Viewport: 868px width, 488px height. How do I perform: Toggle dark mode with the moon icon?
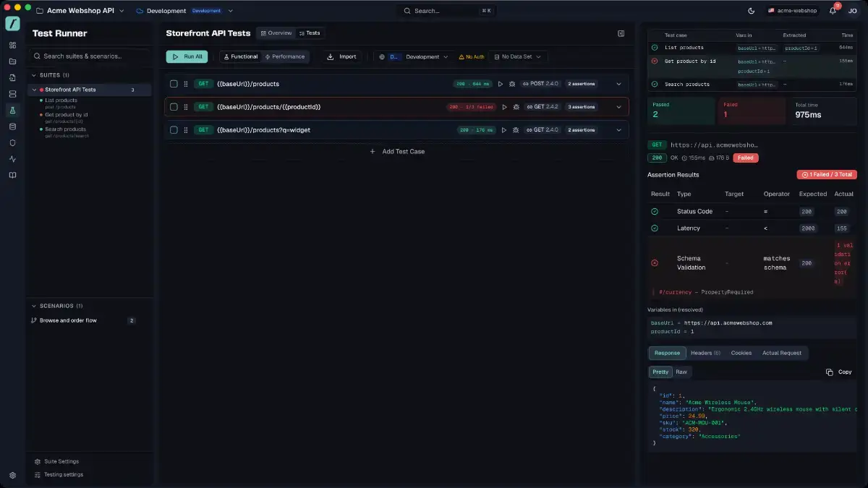[x=751, y=11]
